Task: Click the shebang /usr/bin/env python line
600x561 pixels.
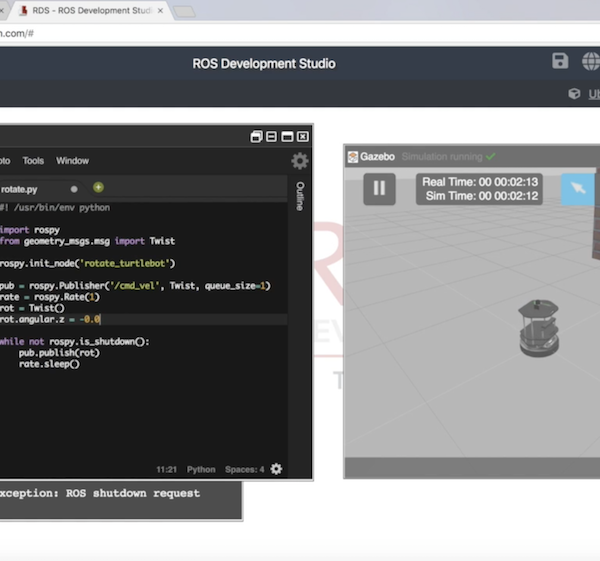Action: (x=55, y=208)
